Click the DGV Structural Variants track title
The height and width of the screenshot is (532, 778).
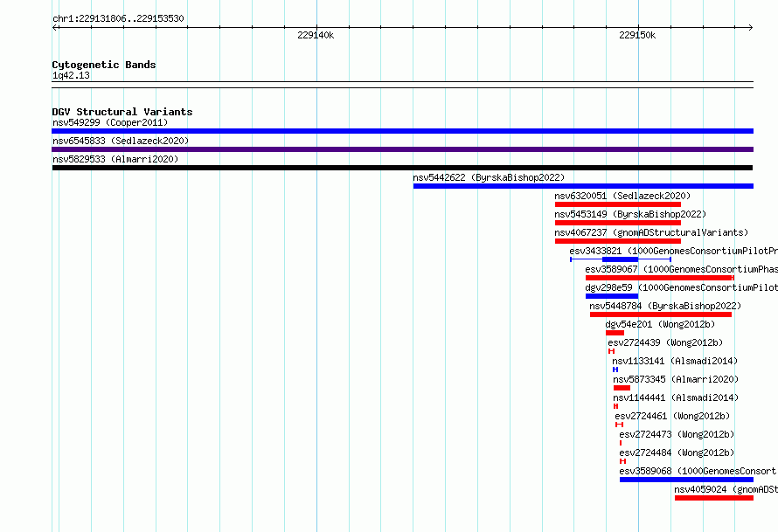(122, 112)
